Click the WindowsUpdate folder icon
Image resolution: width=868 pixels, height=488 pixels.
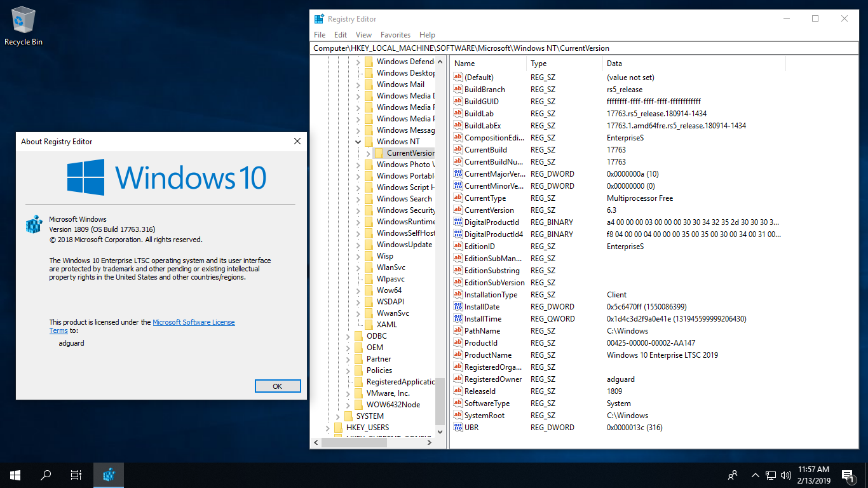[369, 244]
